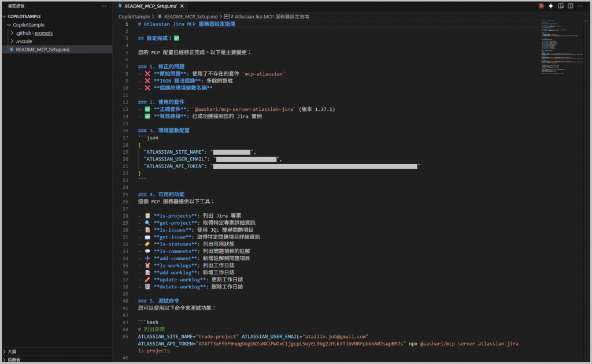592x364 pixels.
Task: Click the plus emoji beside add-comment
Action: [x=147, y=258]
